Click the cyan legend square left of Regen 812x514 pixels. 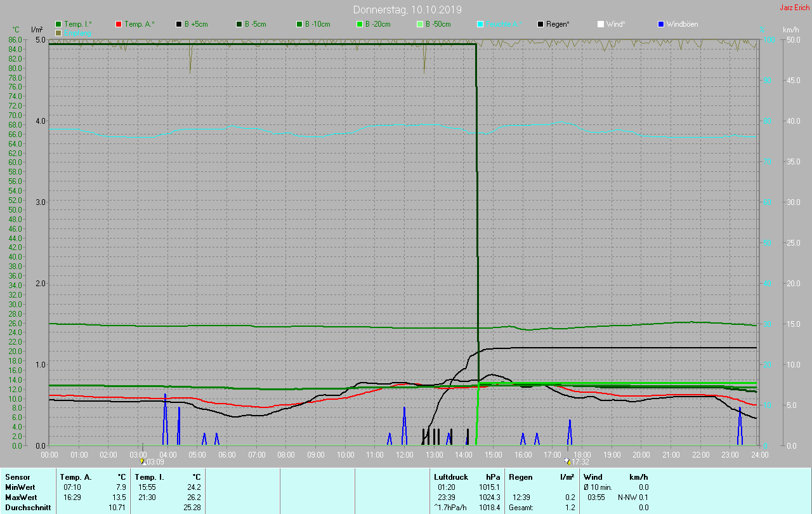[480, 24]
